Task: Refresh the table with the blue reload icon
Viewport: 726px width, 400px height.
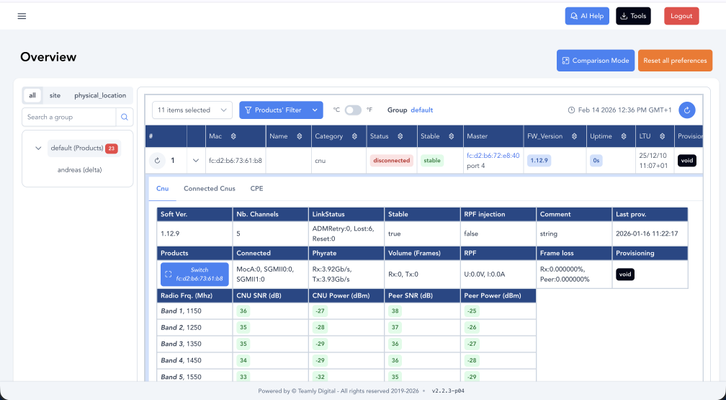Action: (x=687, y=110)
